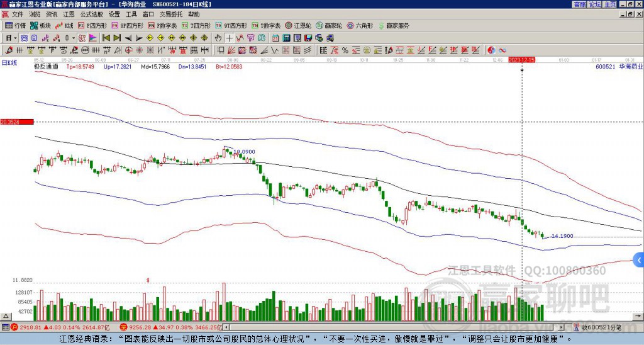Select the hand pan tool

click(x=218, y=38)
